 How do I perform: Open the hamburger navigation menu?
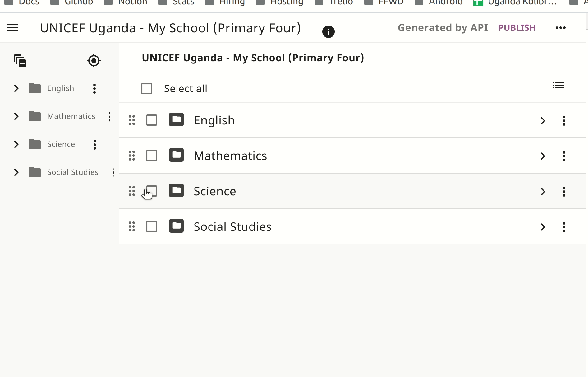pos(12,28)
